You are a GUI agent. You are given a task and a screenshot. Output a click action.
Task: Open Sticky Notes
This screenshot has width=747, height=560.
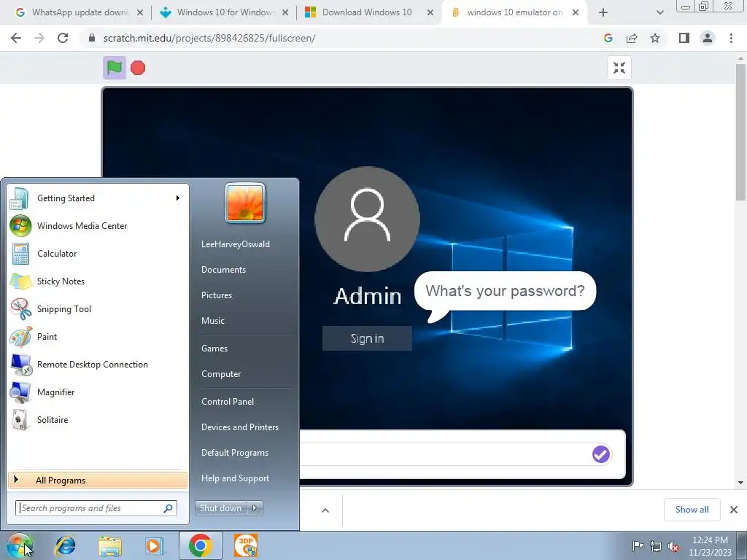tap(98, 281)
